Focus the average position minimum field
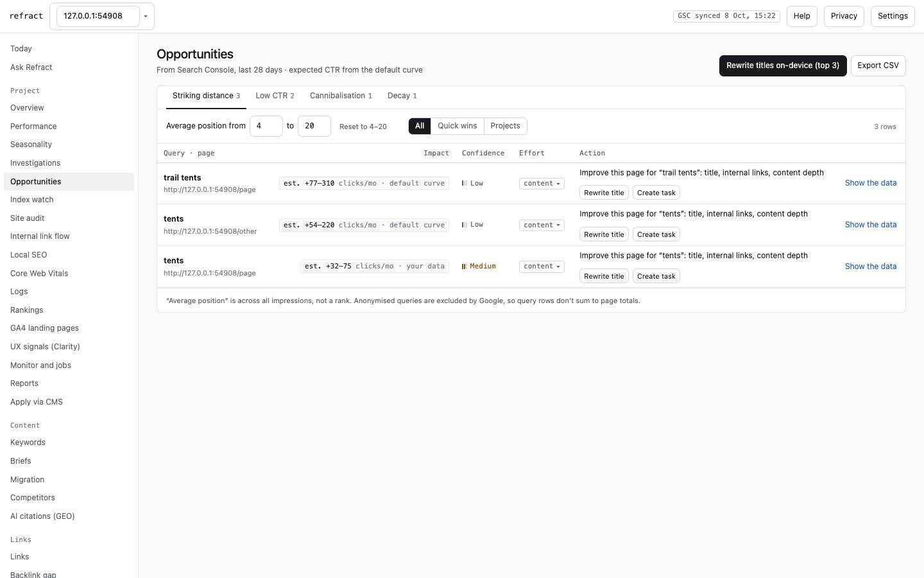924x578 pixels. (266, 126)
